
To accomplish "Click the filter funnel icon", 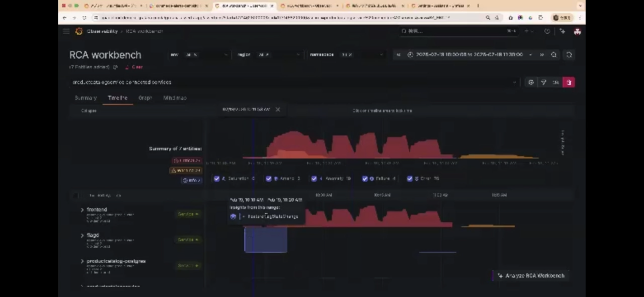I will [543, 82].
